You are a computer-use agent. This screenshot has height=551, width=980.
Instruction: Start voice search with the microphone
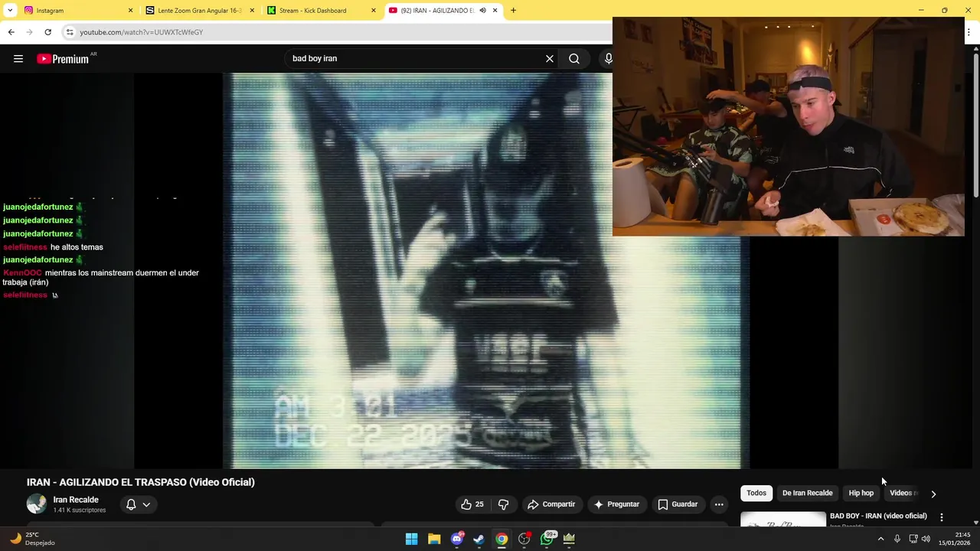(x=608, y=59)
